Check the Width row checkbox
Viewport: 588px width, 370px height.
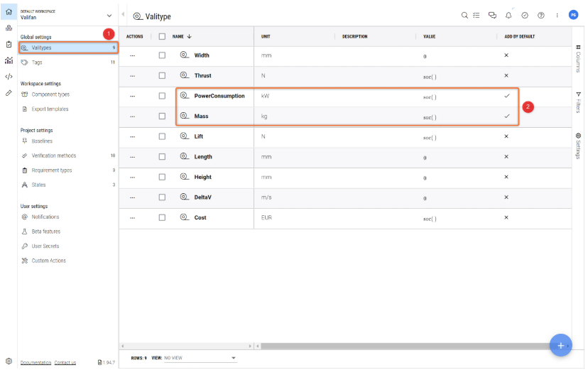(x=162, y=55)
